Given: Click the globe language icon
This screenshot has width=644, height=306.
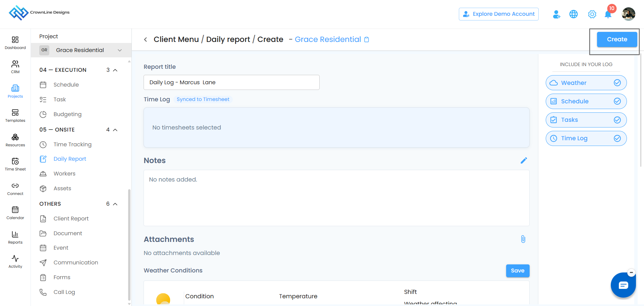Looking at the screenshot, I should click(x=574, y=14).
